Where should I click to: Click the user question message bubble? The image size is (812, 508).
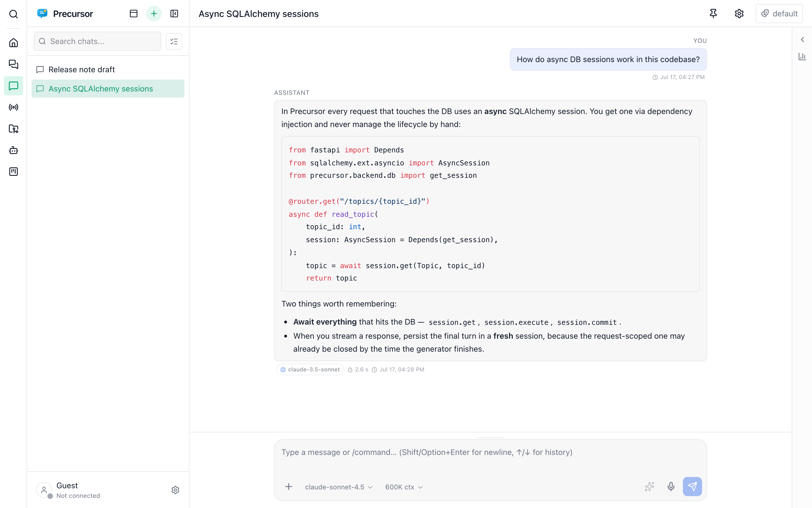[x=608, y=60]
